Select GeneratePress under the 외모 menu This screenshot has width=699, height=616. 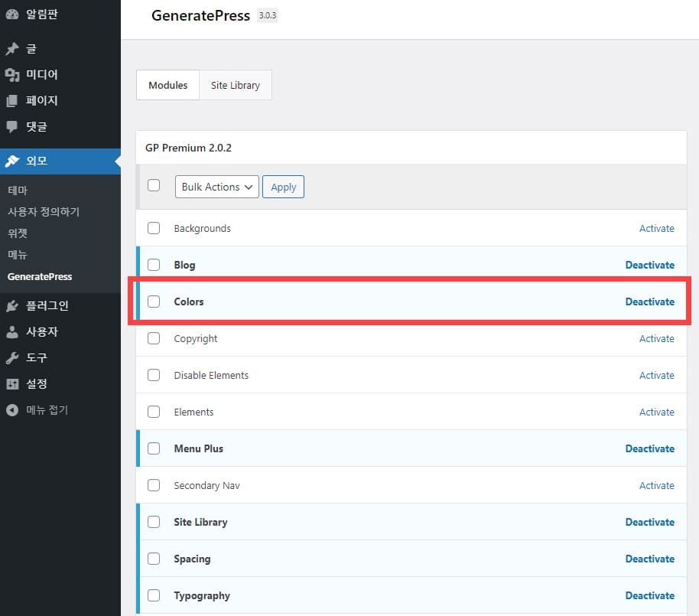click(x=37, y=276)
